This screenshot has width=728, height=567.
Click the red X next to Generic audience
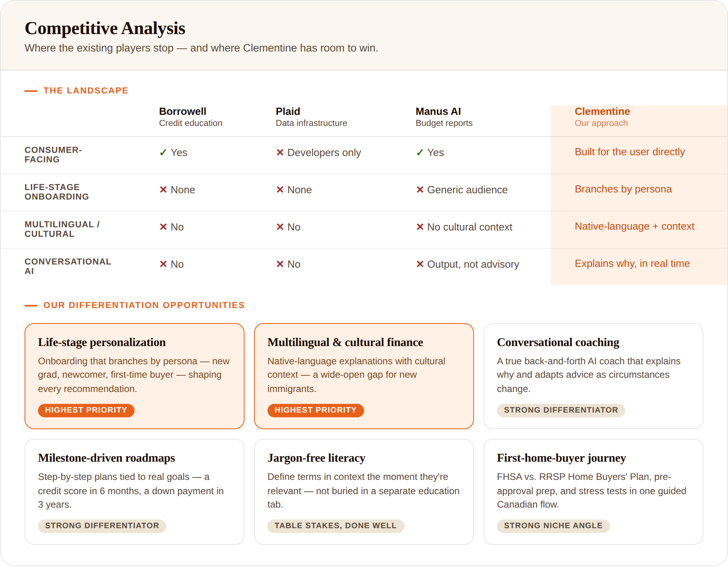coord(420,190)
